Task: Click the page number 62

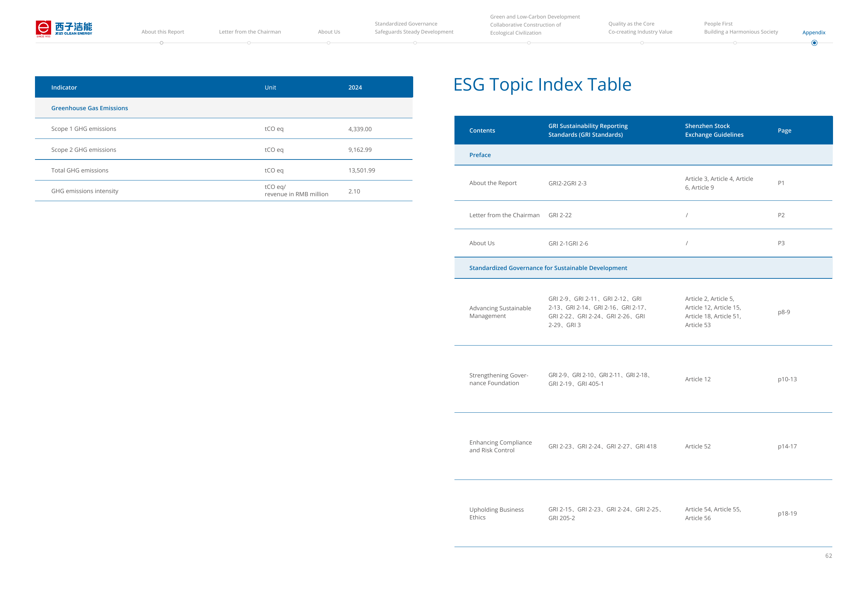Action: pos(828,556)
